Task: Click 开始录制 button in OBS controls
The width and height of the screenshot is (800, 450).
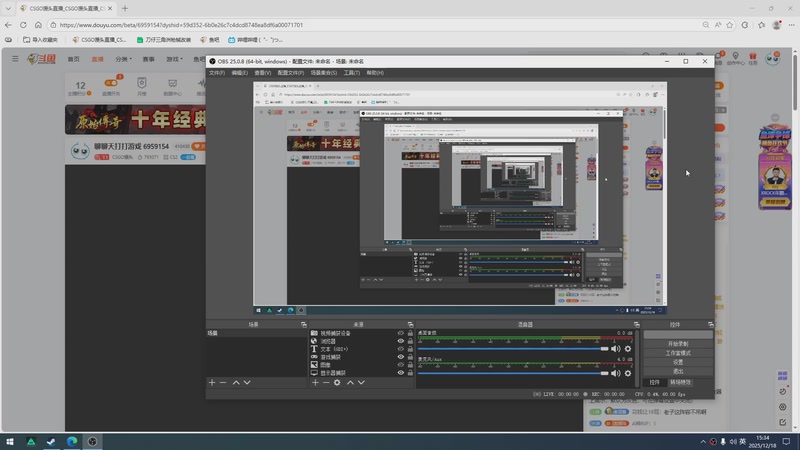Action: click(678, 344)
